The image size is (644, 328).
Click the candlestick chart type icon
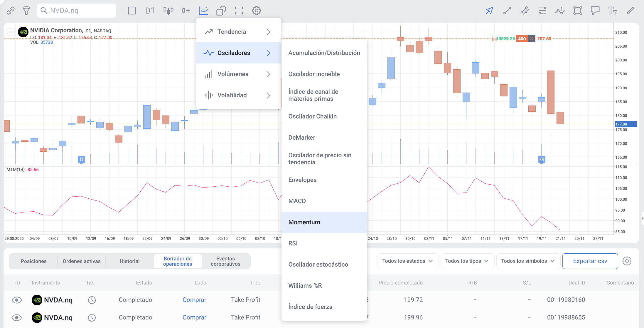pyautogui.click(x=168, y=11)
